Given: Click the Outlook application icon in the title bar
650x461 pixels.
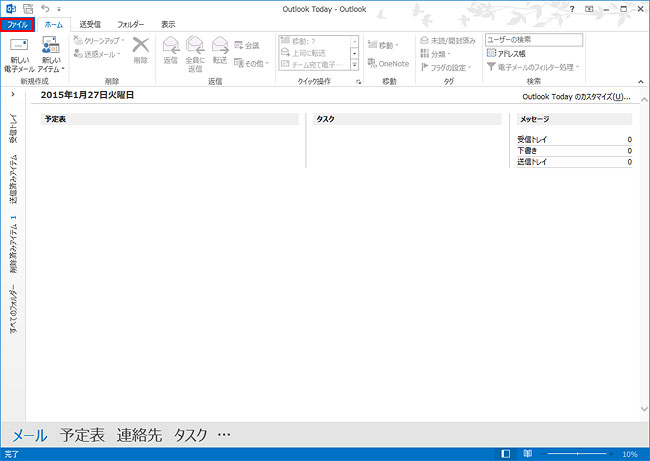Looking at the screenshot, I should 11,9.
